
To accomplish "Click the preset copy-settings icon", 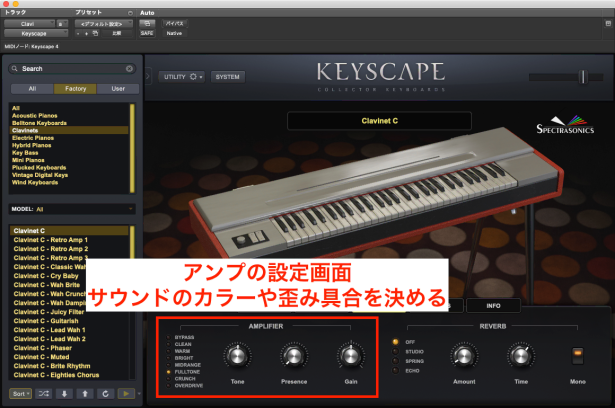I will pos(95,33).
